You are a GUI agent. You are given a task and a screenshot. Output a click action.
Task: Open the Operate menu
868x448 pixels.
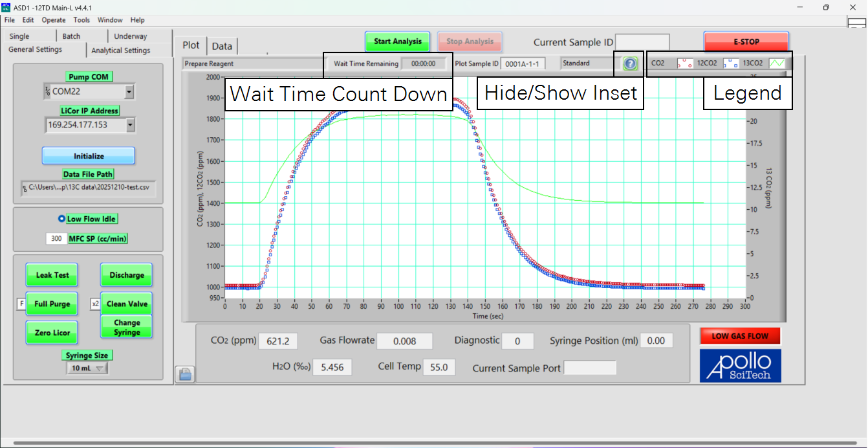[x=54, y=20]
